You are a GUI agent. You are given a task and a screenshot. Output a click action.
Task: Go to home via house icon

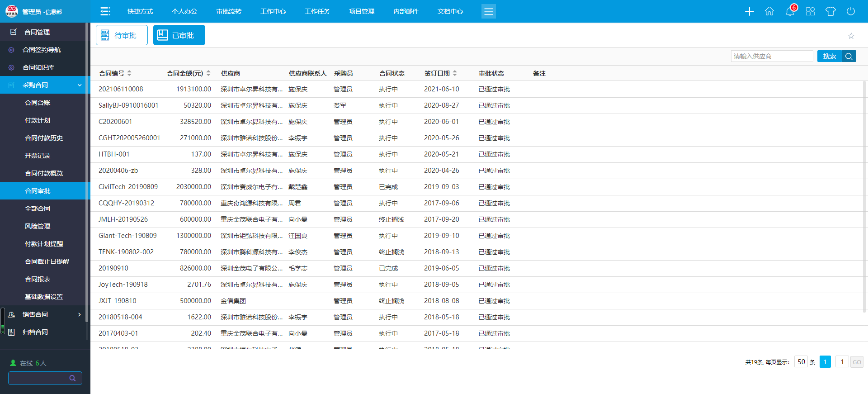[769, 11]
